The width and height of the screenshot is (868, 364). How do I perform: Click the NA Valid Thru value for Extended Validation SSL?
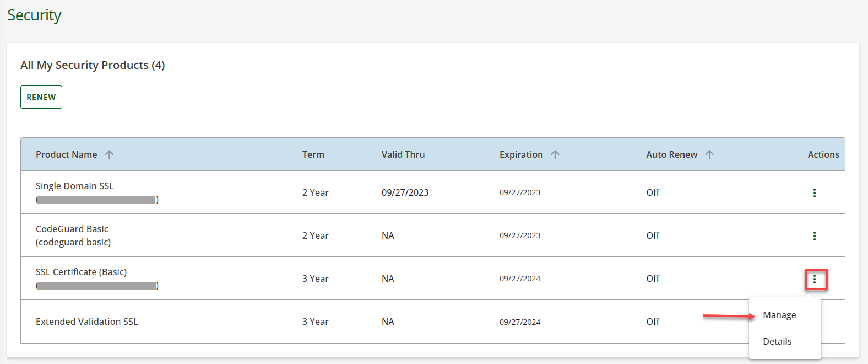388,322
